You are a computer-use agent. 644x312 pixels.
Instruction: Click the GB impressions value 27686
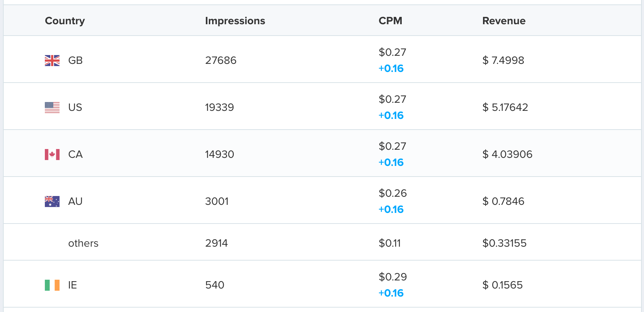[221, 60]
